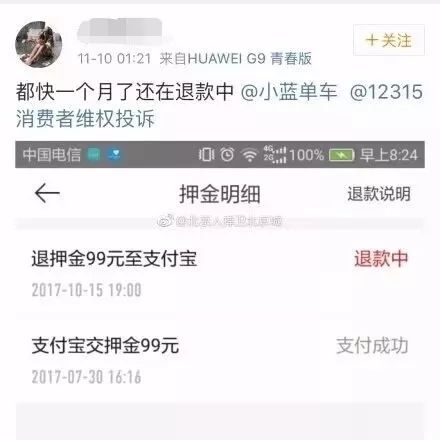Tap the 支付成功 status label

(372, 346)
